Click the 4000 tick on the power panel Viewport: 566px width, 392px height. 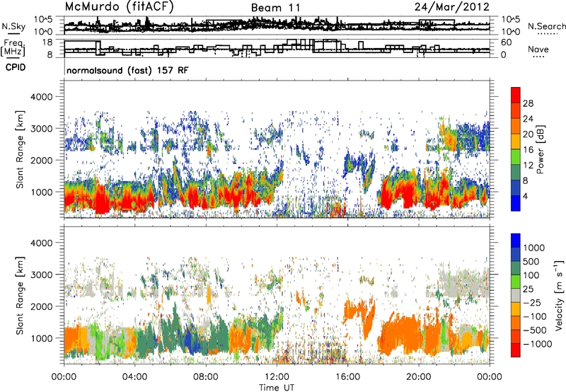click(x=42, y=97)
